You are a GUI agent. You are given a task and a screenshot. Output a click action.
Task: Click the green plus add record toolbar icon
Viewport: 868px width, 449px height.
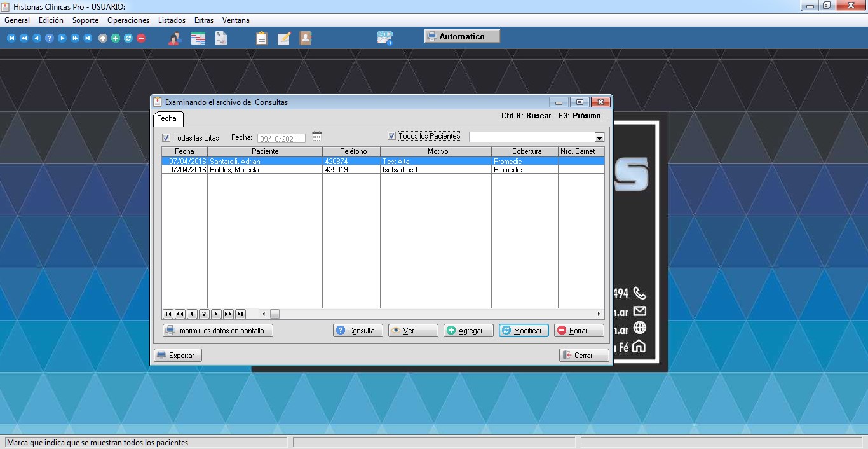(115, 38)
